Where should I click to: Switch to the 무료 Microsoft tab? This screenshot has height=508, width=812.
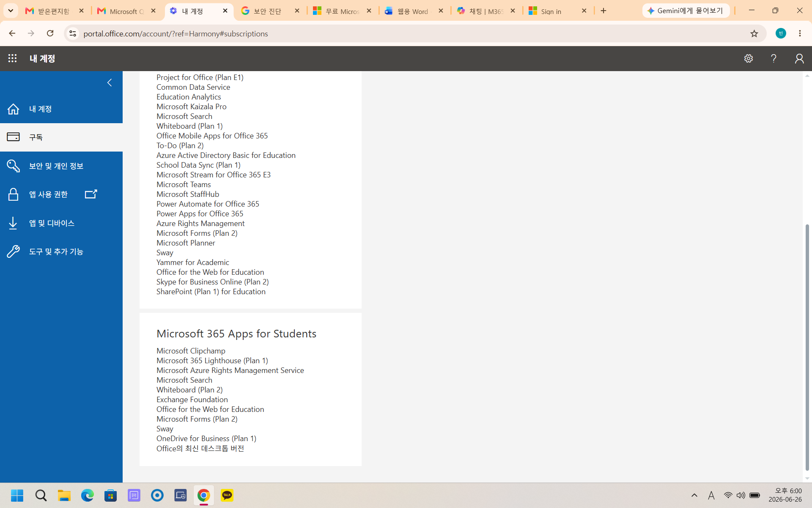click(x=343, y=11)
